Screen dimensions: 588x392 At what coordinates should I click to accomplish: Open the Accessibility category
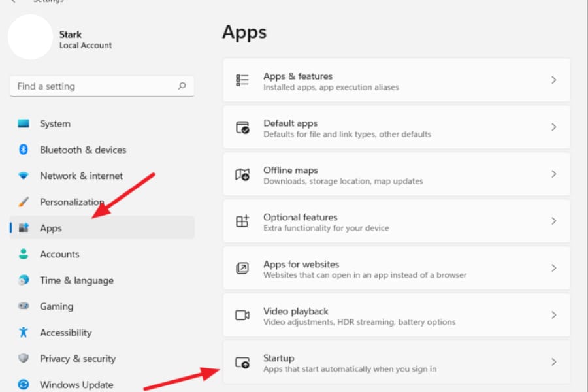(x=102, y=332)
